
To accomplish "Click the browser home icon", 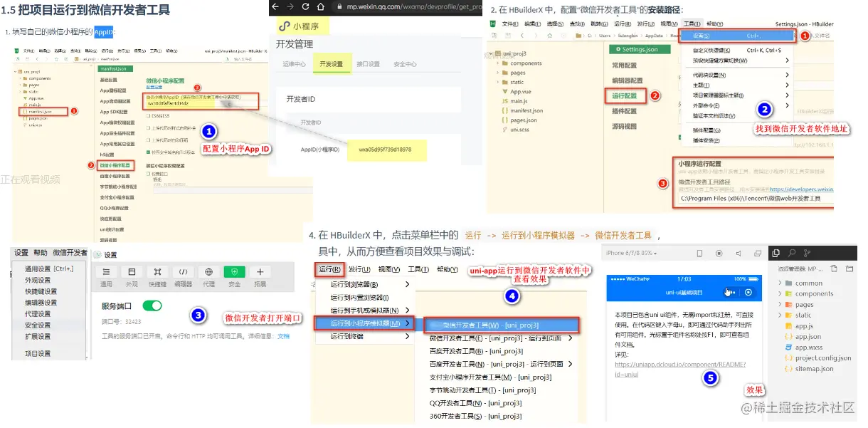I will tap(321, 6).
